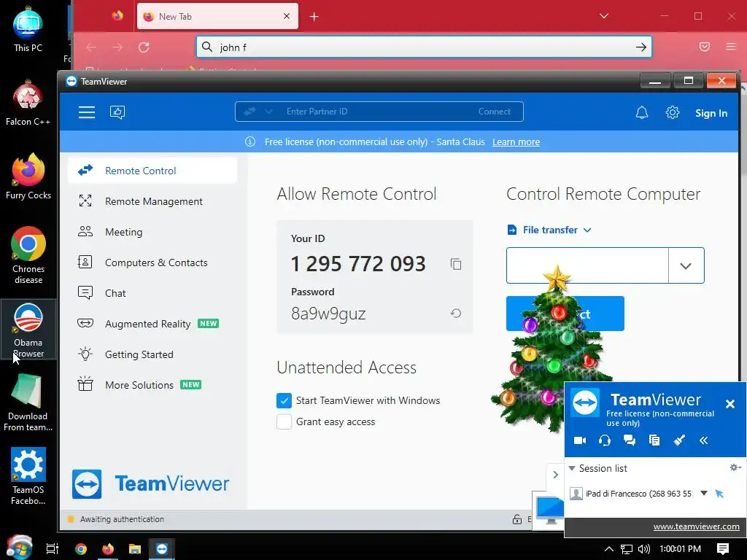Open file box icon in session panel
Image resolution: width=747 pixels, height=560 pixels.
tap(654, 440)
